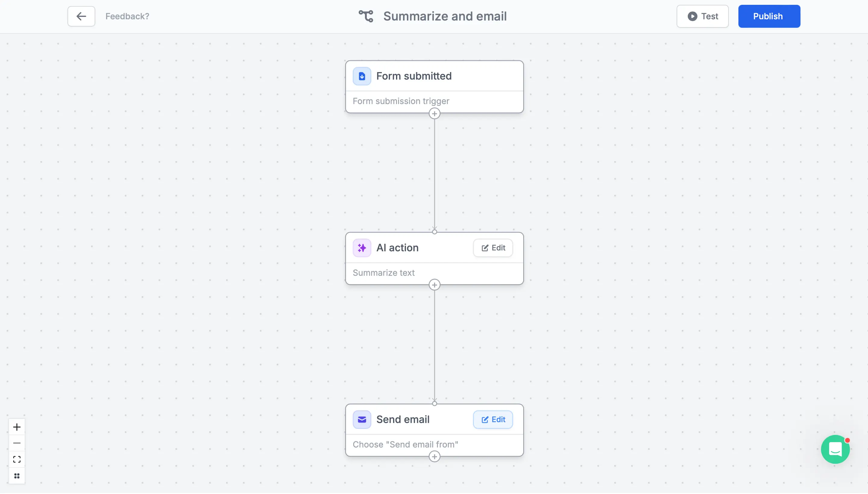
Task: Edit the Send email step
Action: 493,419
